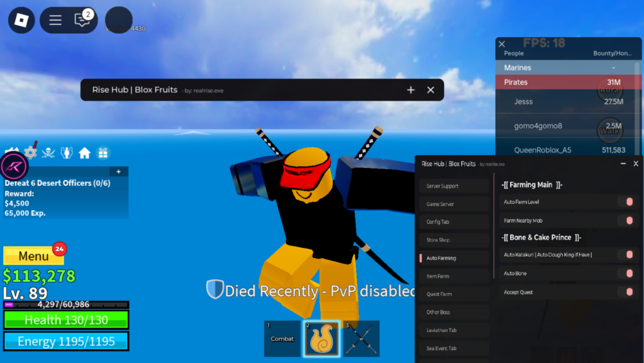Image resolution: width=644 pixels, height=363 pixels.
Task: Click player gomo4gomo8 in leaderboard
Action: point(565,126)
